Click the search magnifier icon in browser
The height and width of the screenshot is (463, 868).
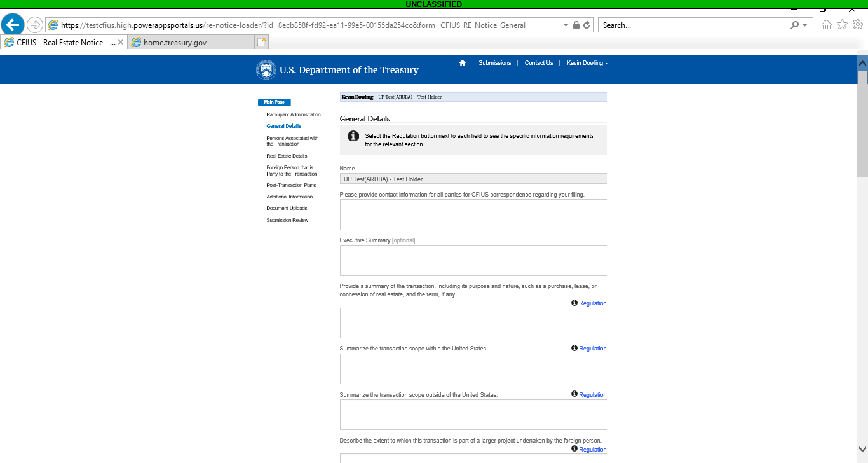794,25
